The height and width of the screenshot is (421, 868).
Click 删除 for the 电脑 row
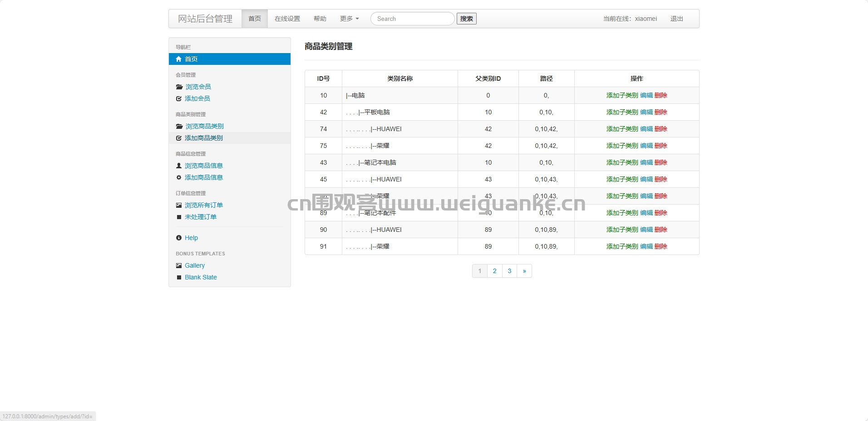click(661, 95)
